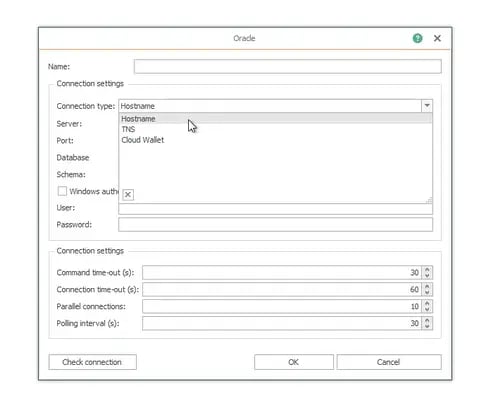Click the Parallel connections value field
487x407 pixels.
(x=282, y=306)
